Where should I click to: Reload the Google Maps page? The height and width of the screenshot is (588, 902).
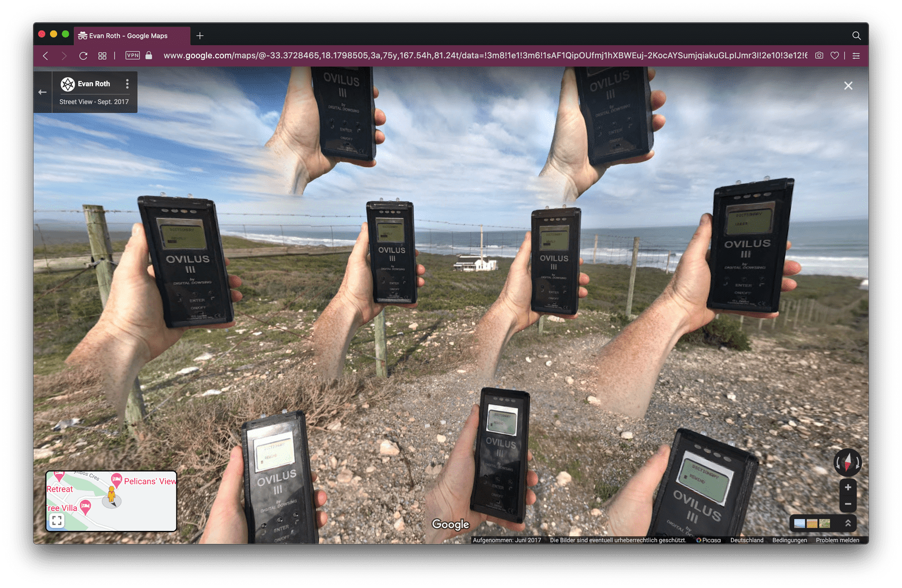point(83,56)
